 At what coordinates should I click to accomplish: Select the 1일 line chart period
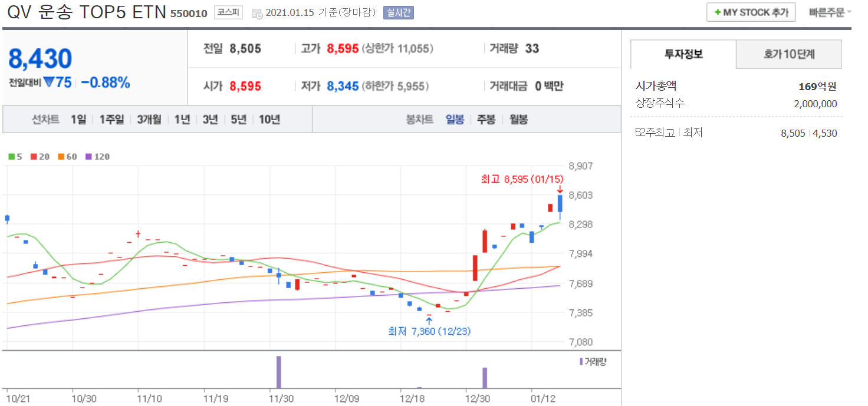(x=78, y=120)
